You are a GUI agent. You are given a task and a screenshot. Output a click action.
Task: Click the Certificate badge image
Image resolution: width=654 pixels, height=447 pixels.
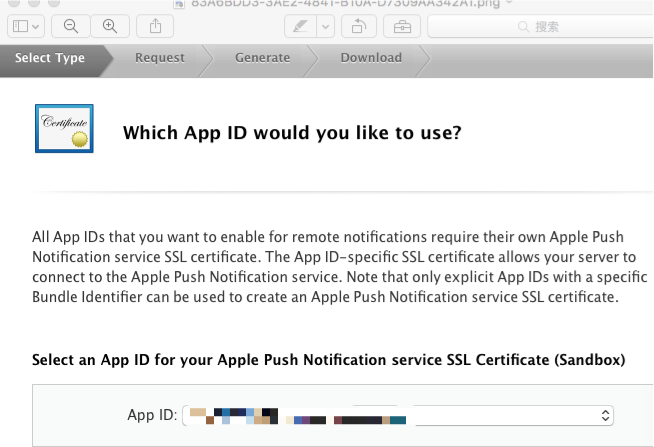[64, 128]
